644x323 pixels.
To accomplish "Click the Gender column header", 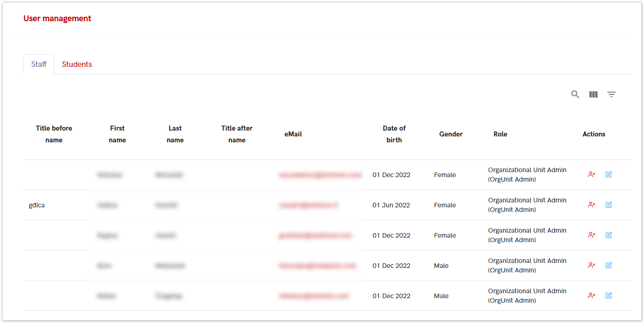I will pyautogui.click(x=450, y=134).
